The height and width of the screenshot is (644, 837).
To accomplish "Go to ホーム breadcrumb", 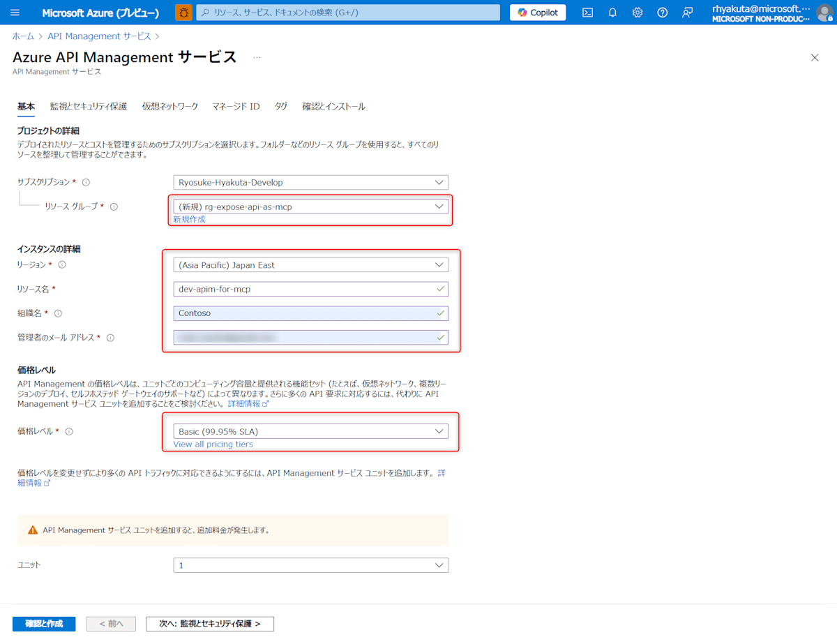I will pyautogui.click(x=23, y=36).
